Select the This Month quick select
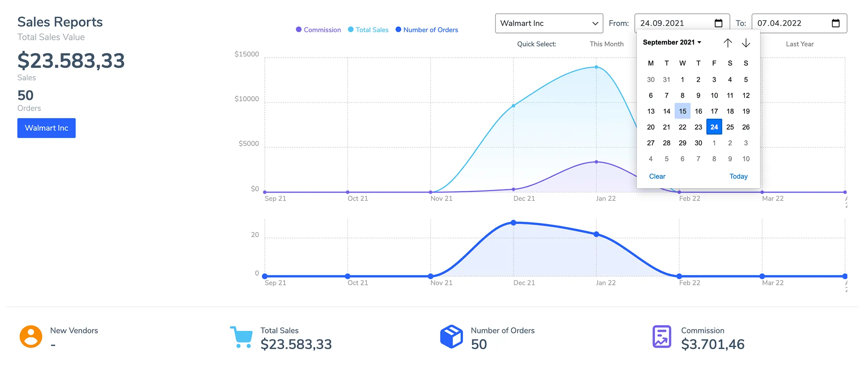The height and width of the screenshot is (370, 868). tap(607, 44)
